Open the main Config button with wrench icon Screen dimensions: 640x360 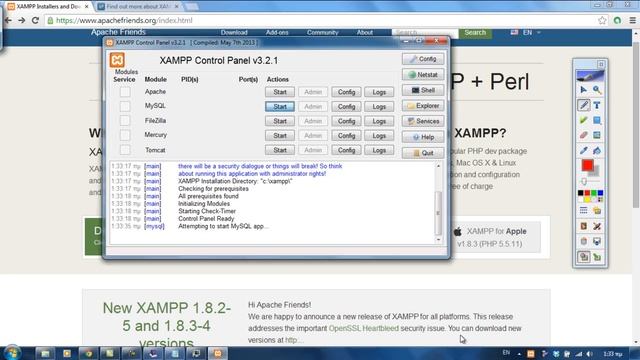tap(423, 59)
